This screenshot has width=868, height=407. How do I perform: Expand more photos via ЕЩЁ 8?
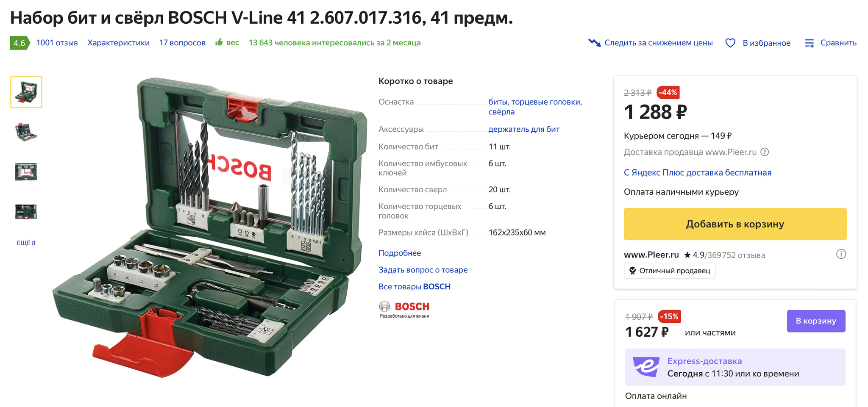[x=26, y=243]
